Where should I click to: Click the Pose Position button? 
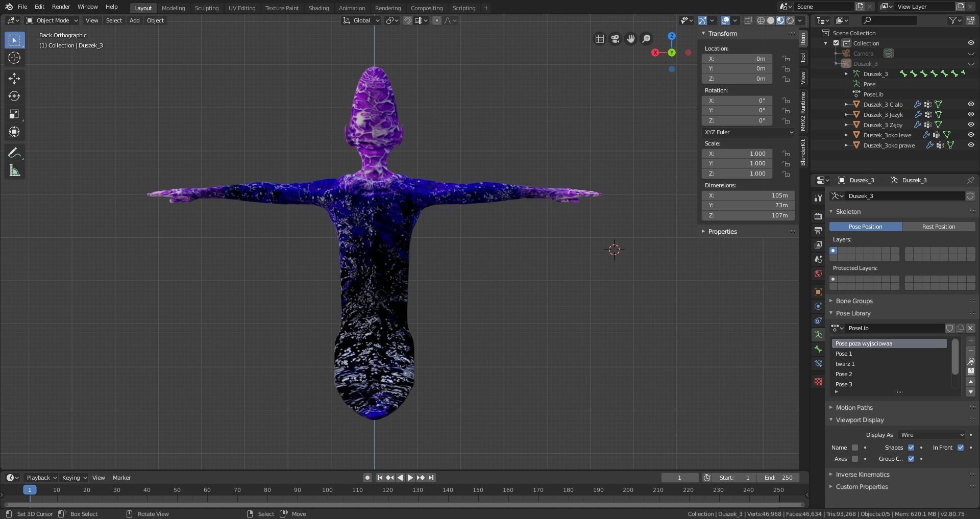coord(865,227)
